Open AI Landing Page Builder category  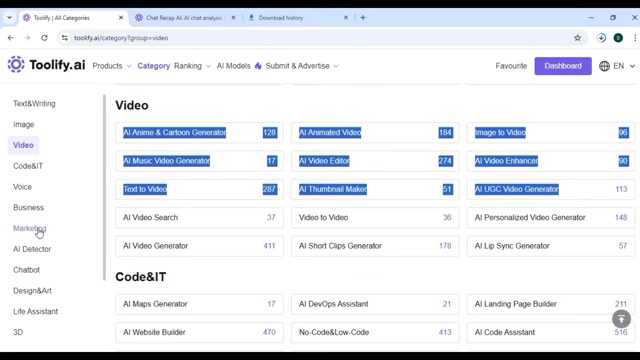(551, 304)
